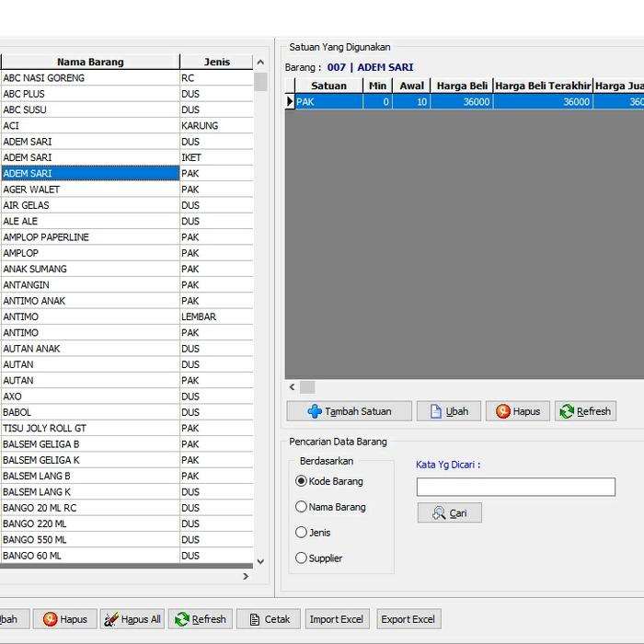Click the blue plus icon on Tambah Satuan

pyautogui.click(x=315, y=411)
